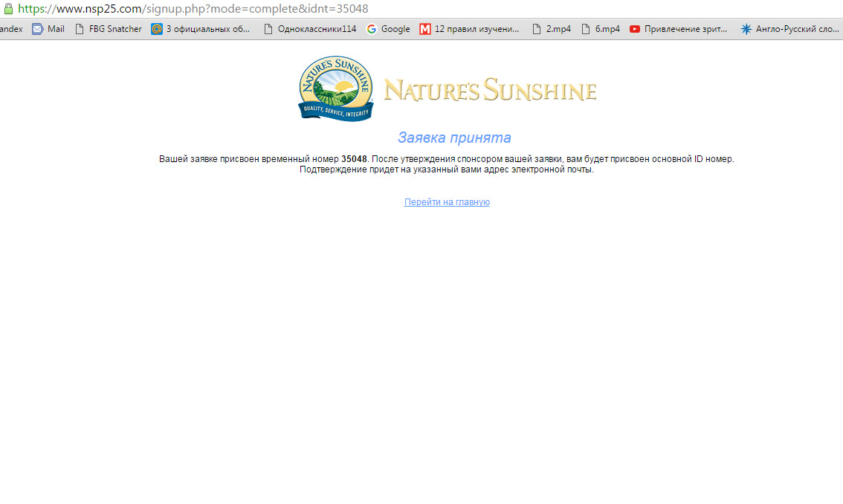Open the Одноклассники114 bookmark
The image size is (843, 504).
310,29
